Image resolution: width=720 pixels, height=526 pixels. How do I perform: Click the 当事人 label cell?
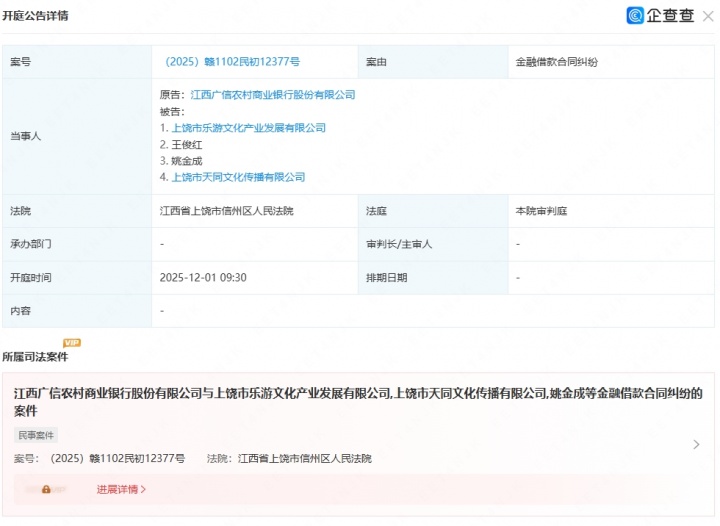(x=77, y=136)
